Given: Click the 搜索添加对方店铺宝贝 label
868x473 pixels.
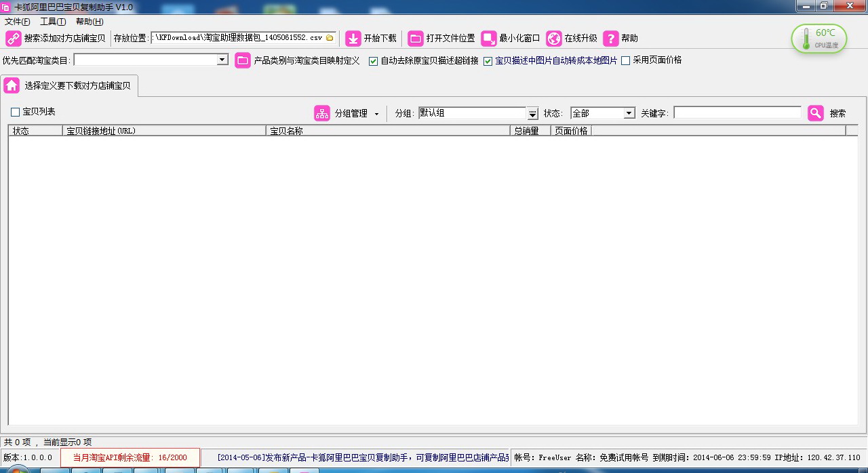Looking at the screenshot, I should click(65, 38).
